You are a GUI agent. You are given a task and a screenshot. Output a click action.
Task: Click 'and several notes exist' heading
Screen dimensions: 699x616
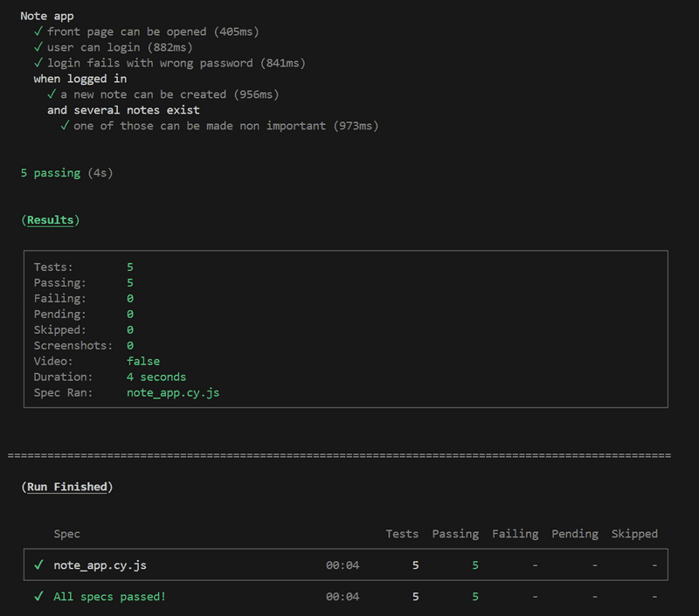click(x=123, y=110)
